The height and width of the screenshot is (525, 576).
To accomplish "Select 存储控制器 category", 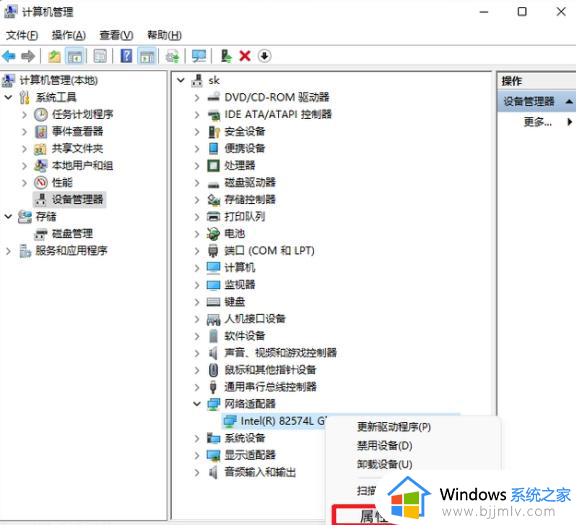I will pos(250,199).
